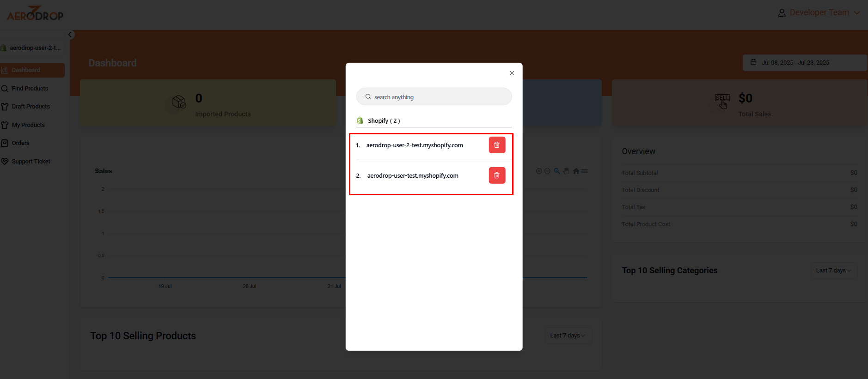This screenshot has width=868, height=379.
Task: Click the search magnifier icon in dialog
Action: pos(368,97)
